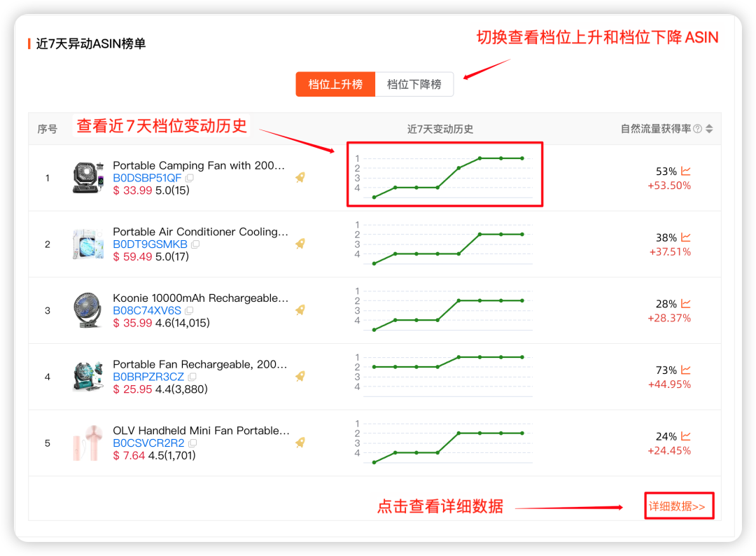
Task: Click the ASIN link B0BRPZR2CZ
Action: pos(148,376)
